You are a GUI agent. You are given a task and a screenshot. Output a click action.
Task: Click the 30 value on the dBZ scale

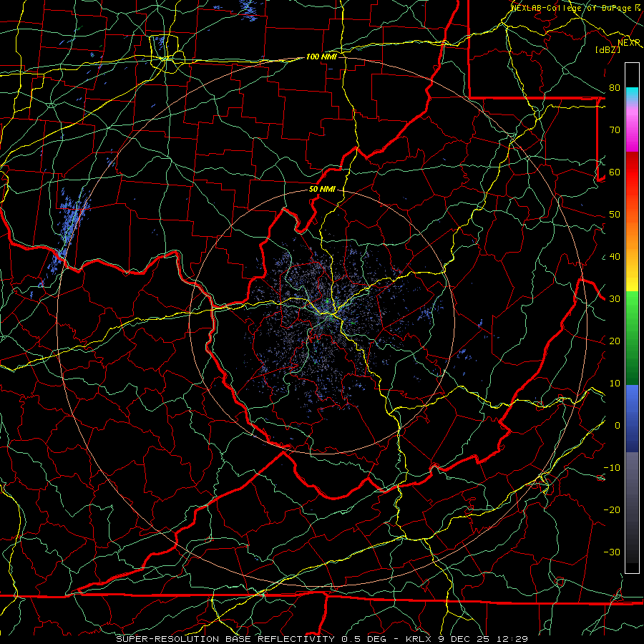tap(615, 299)
